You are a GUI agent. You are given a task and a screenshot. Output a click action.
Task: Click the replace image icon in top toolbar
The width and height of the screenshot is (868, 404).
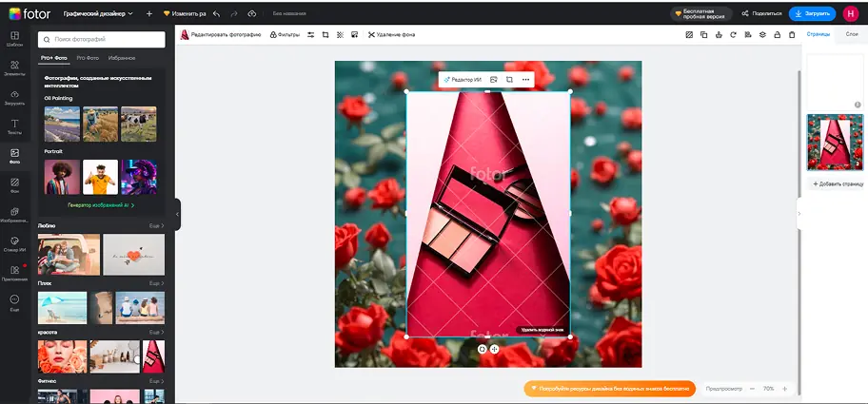[354, 35]
